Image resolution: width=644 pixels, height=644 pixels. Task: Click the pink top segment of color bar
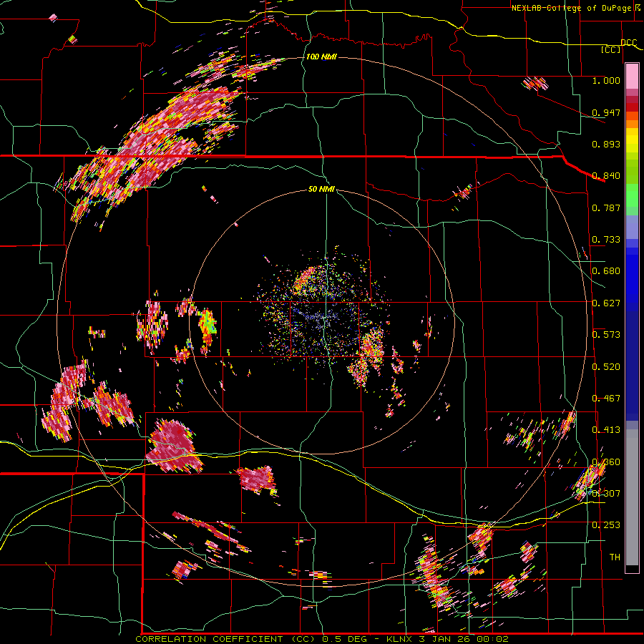[632, 77]
